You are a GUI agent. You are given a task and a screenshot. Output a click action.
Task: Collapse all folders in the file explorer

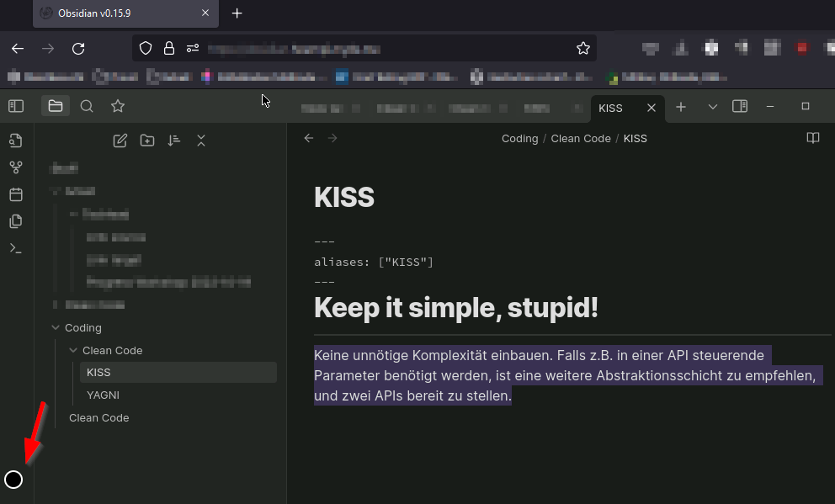tap(201, 141)
